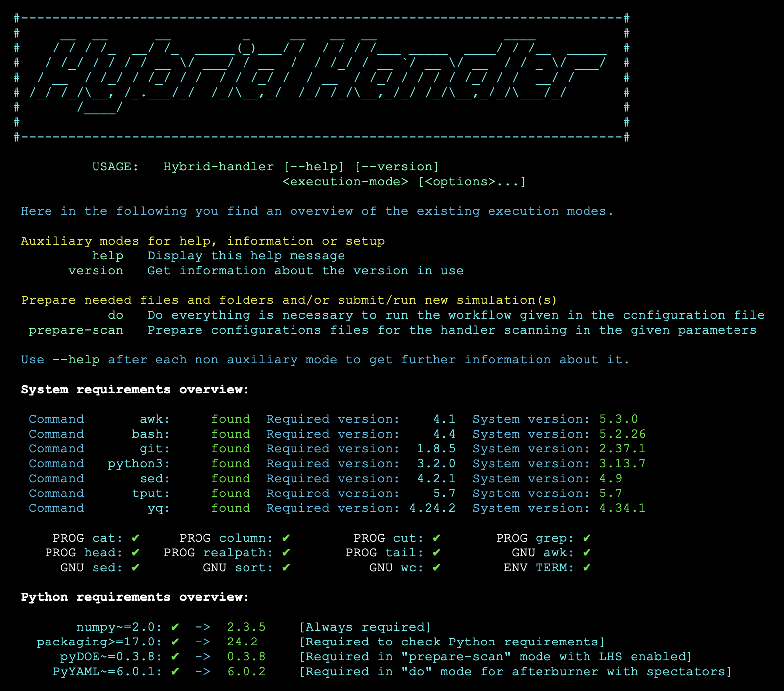Click '[Required to check Python requirements]' note
This screenshot has height=691, width=784.
click(x=452, y=642)
